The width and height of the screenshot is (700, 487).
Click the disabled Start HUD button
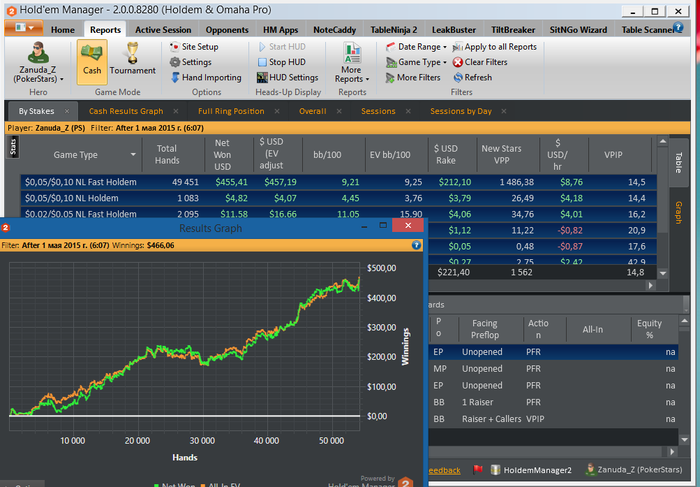tap(282, 46)
